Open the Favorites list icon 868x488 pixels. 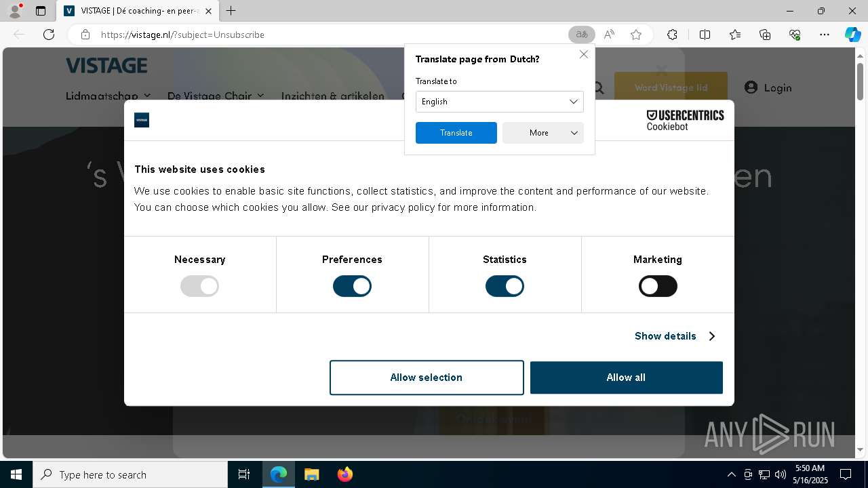(735, 35)
